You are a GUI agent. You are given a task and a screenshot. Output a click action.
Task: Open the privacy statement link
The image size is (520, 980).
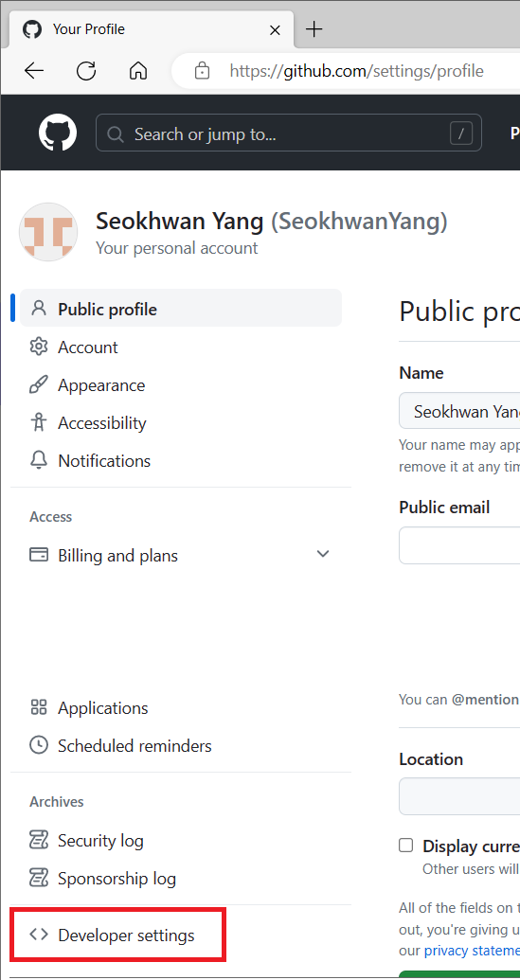click(472, 951)
